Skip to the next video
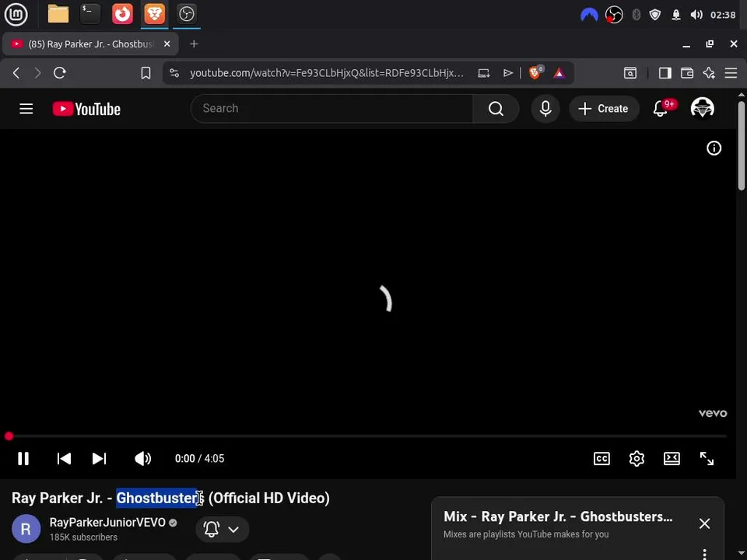The width and height of the screenshot is (747, 560). pyautogui.click(x=99, y=459)
